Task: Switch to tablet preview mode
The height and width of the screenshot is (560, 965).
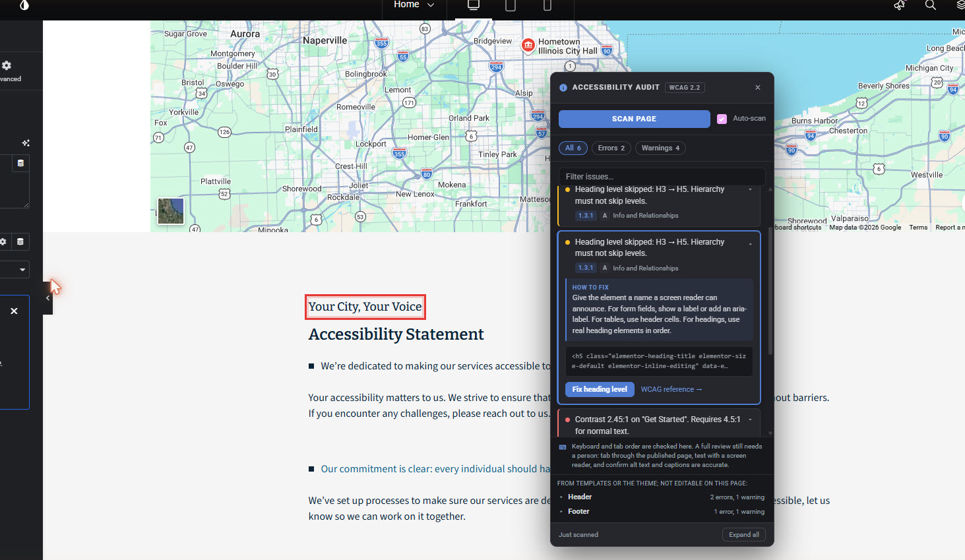Action: click(x=510, y=5)
